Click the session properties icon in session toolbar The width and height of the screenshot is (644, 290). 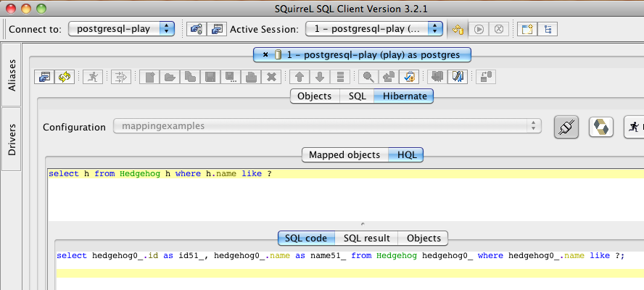click(x=44, y=77)
